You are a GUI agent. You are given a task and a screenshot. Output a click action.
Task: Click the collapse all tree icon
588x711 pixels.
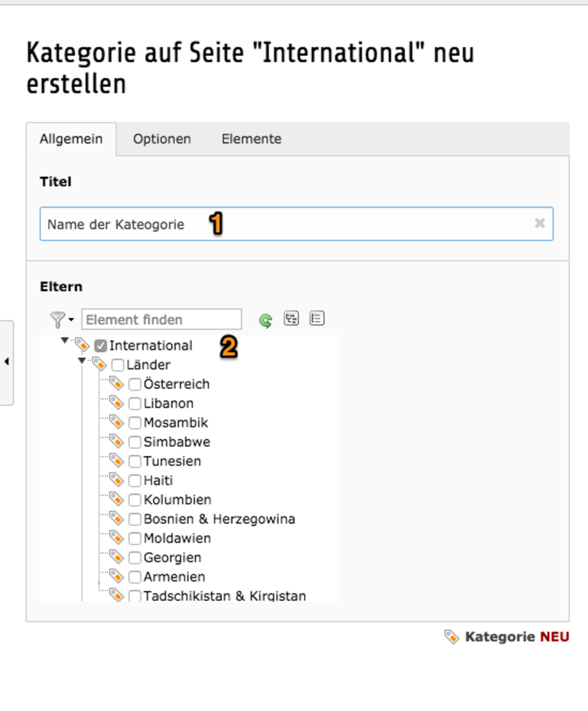(x=317, y=319)
